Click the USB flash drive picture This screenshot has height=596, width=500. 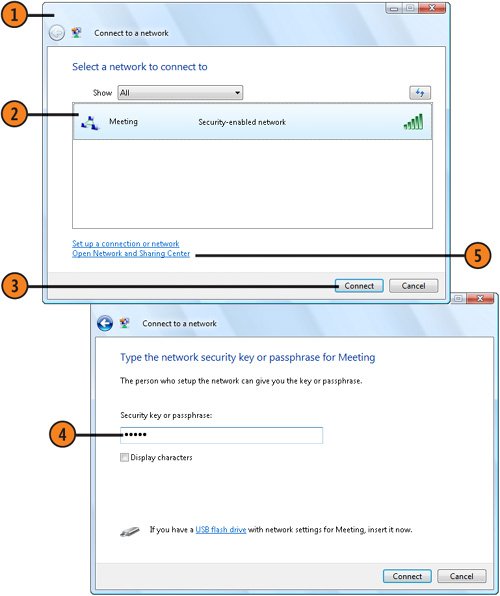(130, 531)
